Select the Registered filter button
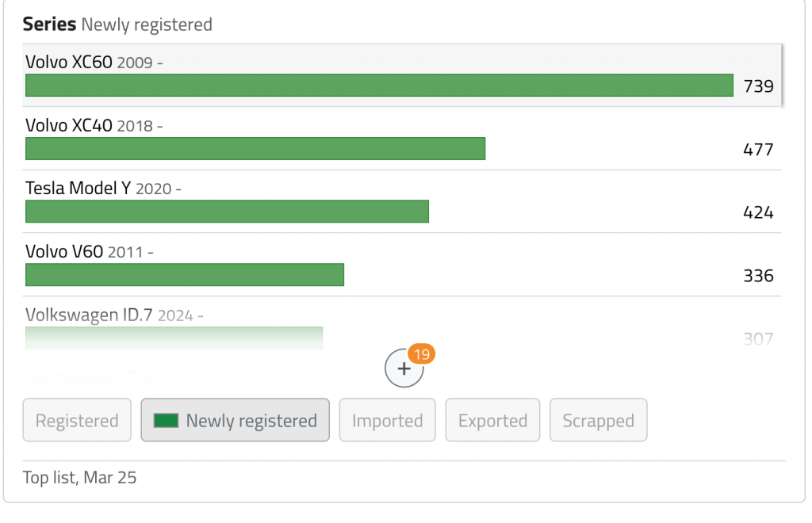Viewport: 812px width, 523px height. (77, 421)
